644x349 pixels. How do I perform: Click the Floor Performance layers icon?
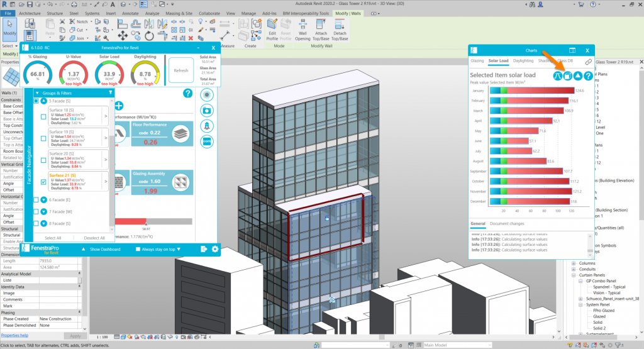180,135
